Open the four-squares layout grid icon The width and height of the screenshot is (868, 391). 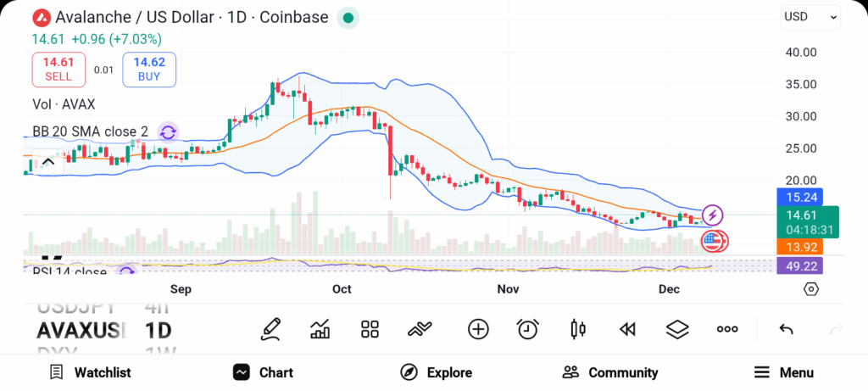[x=370, y=329]
